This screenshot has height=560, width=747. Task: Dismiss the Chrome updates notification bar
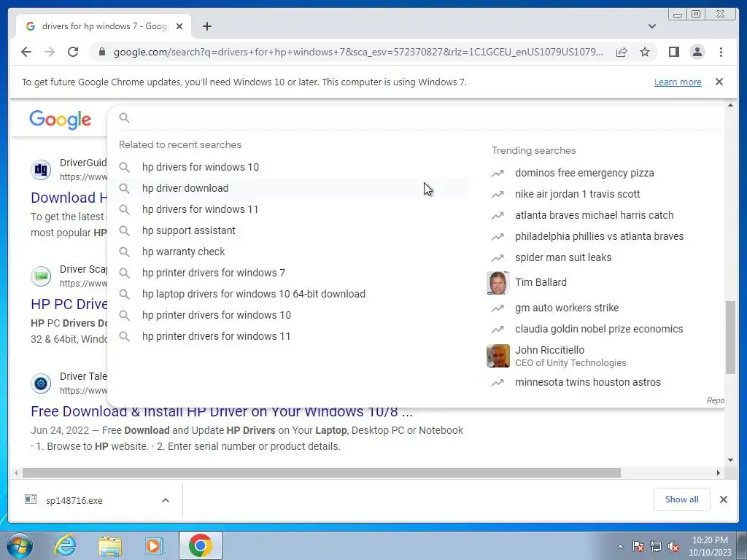(x=719, y=82)
